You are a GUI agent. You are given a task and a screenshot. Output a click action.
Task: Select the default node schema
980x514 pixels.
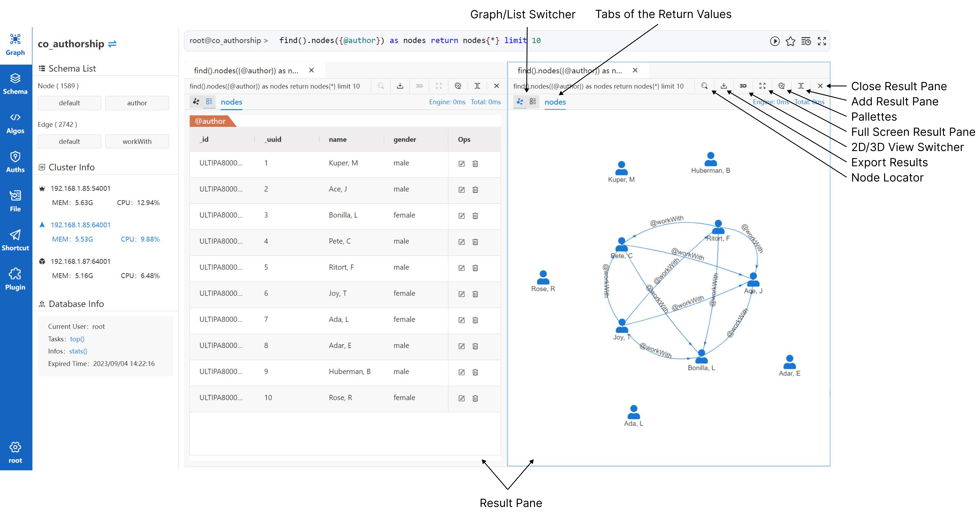(x=69, y=103)
